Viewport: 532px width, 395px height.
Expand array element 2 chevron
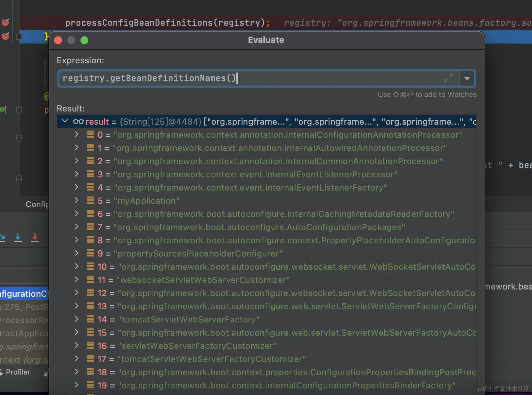point(76,161)
